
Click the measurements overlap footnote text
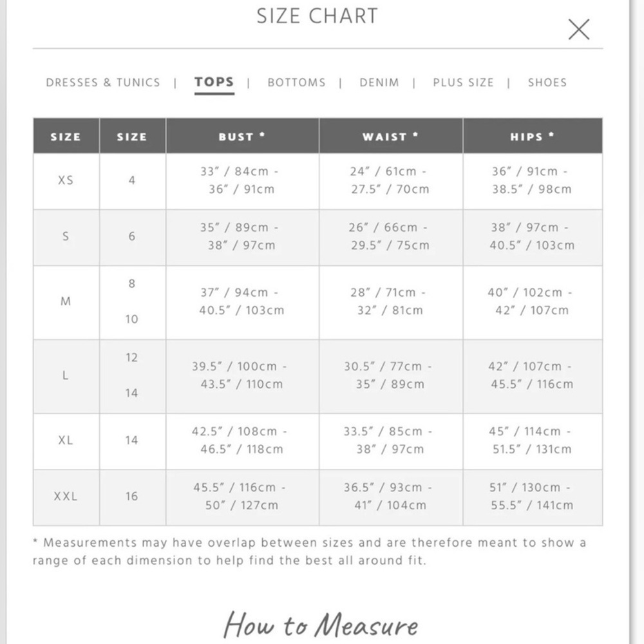pyautogui.click(x=309, y=552)
